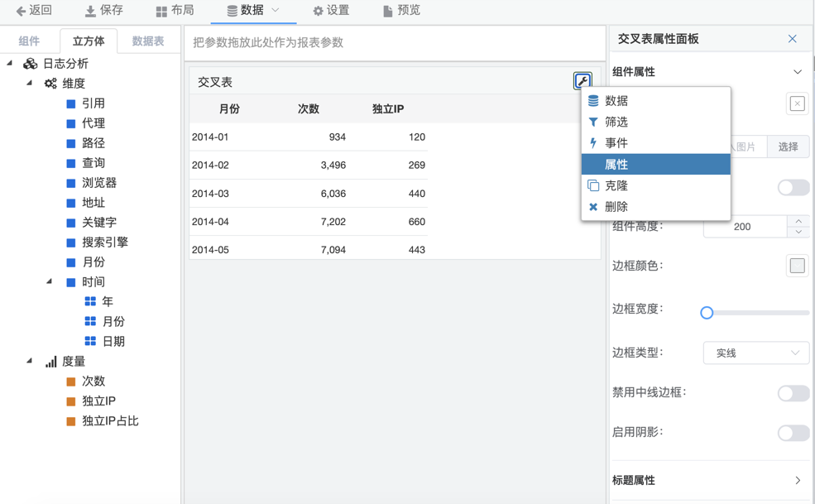Click the 设置 gear icon

pos(318,11)
